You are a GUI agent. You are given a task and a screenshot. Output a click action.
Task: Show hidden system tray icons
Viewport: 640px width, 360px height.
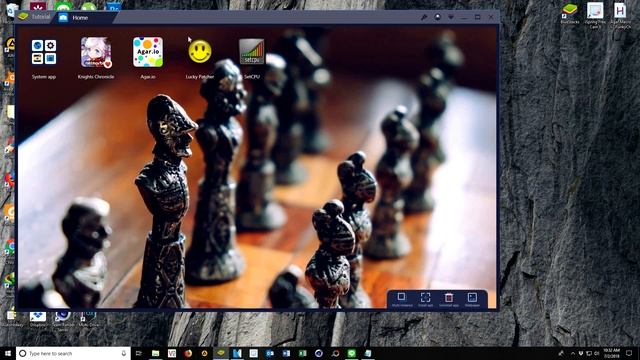[572, 353]
